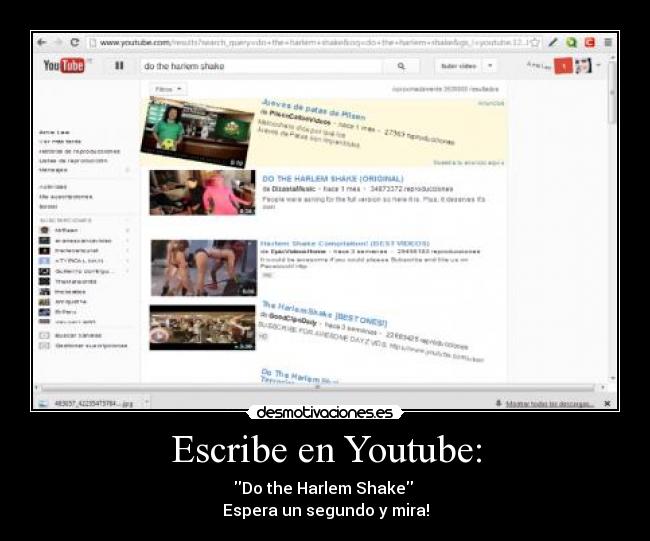Click the YouTube logo
The image size is (650, 541).
64,66
